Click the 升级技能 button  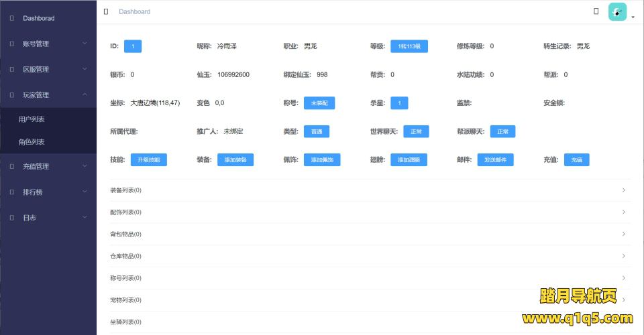click(x=148, y=160)
